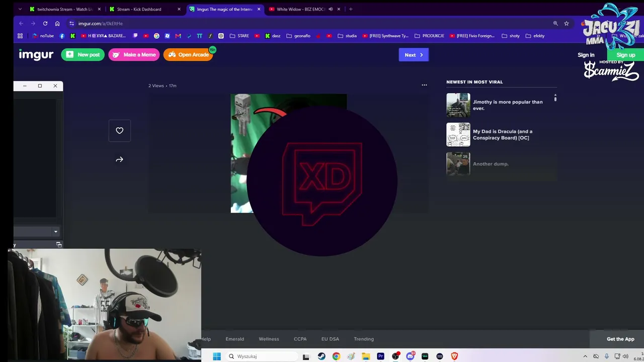Image resolution: width=644 pixels, height=362 pixels.
Task: Open the browser apps grid shortcut
Action: pos(20,36)
